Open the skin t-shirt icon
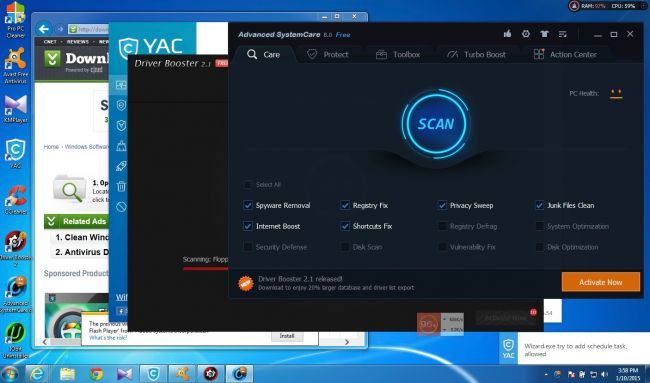 click(544, 34)
